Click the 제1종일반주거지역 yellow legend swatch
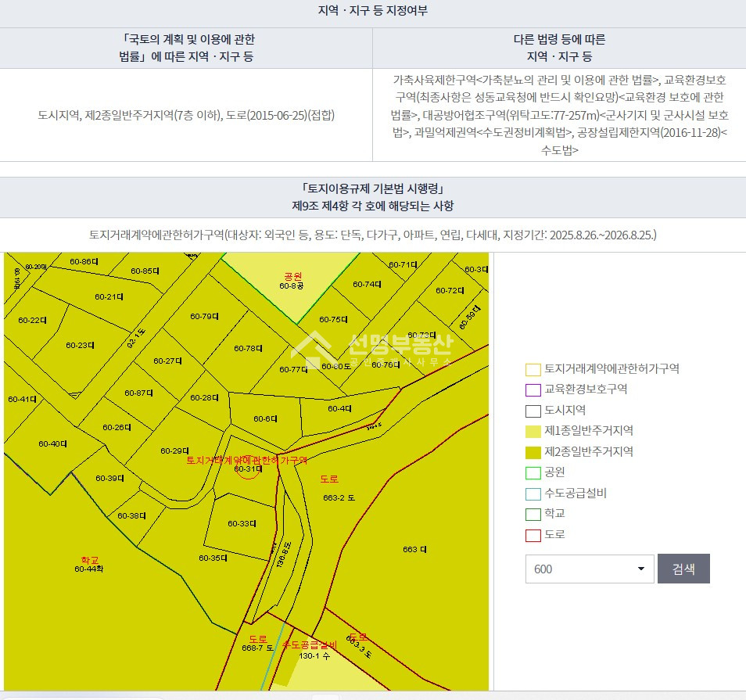746x700 pixels. 533,431
